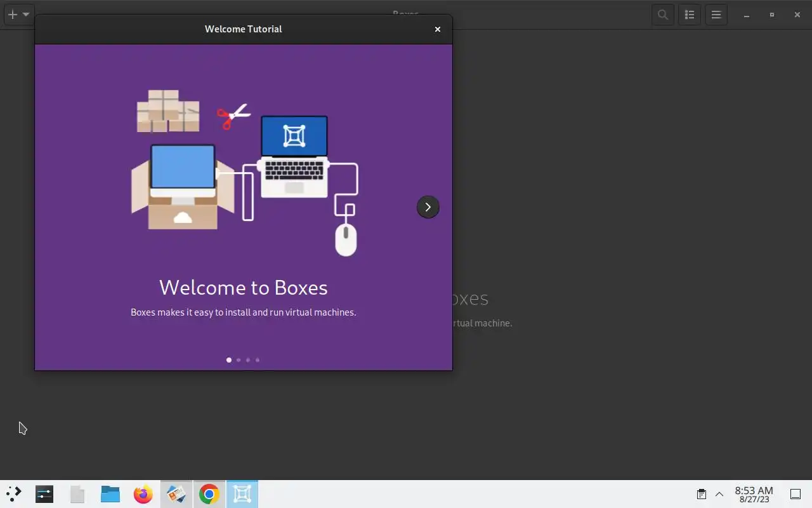Jump to fourth tutorial page dot
The width and height of the screenshot is (812, 508).
[x=258, y=360]
